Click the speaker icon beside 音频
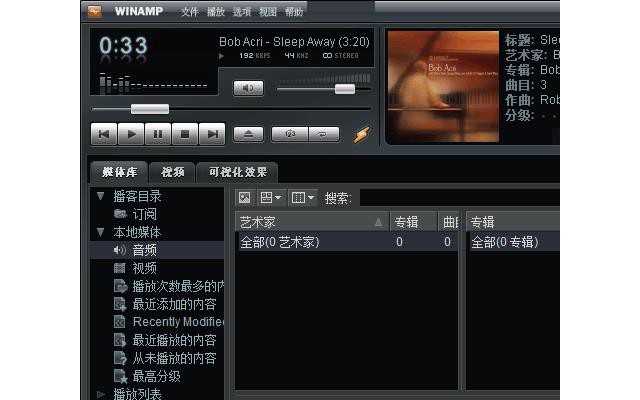Screen dimensions: 640x400 [120, 250]
